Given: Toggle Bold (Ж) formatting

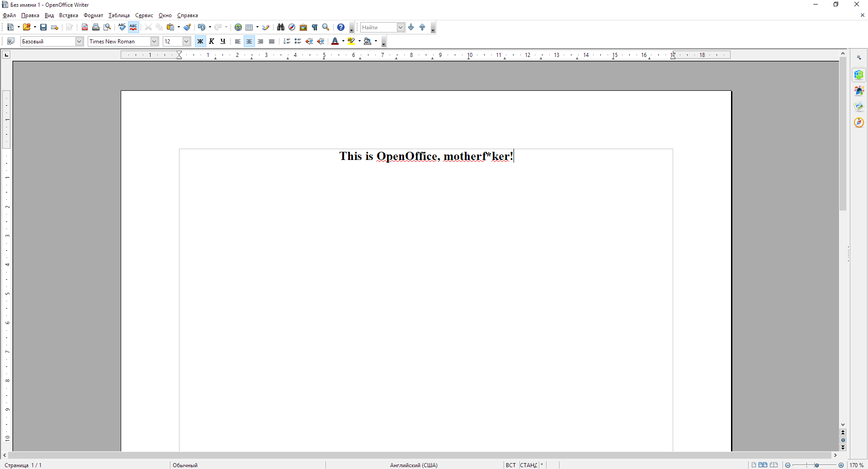Looking at the screenshot, I should click(x=200, y=41).
